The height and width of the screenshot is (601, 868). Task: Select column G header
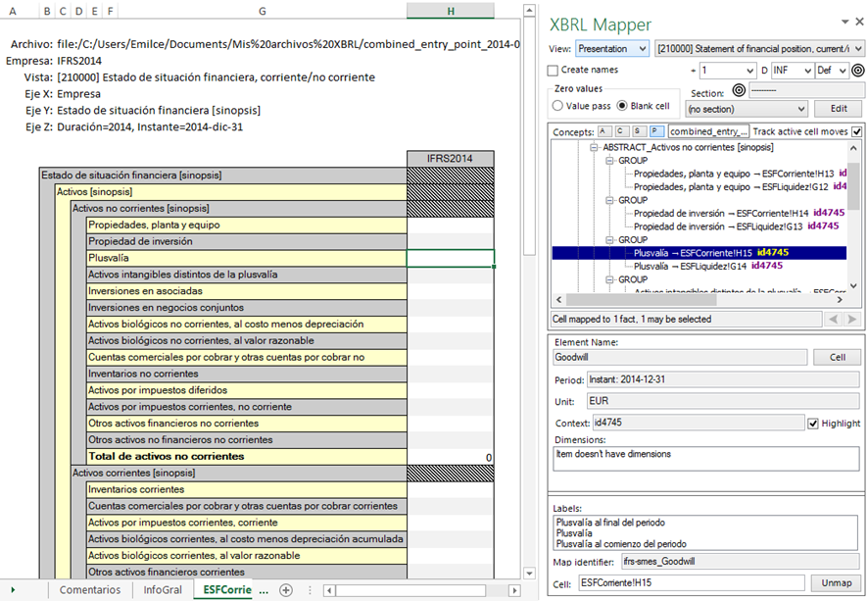(x=263, y=11)
